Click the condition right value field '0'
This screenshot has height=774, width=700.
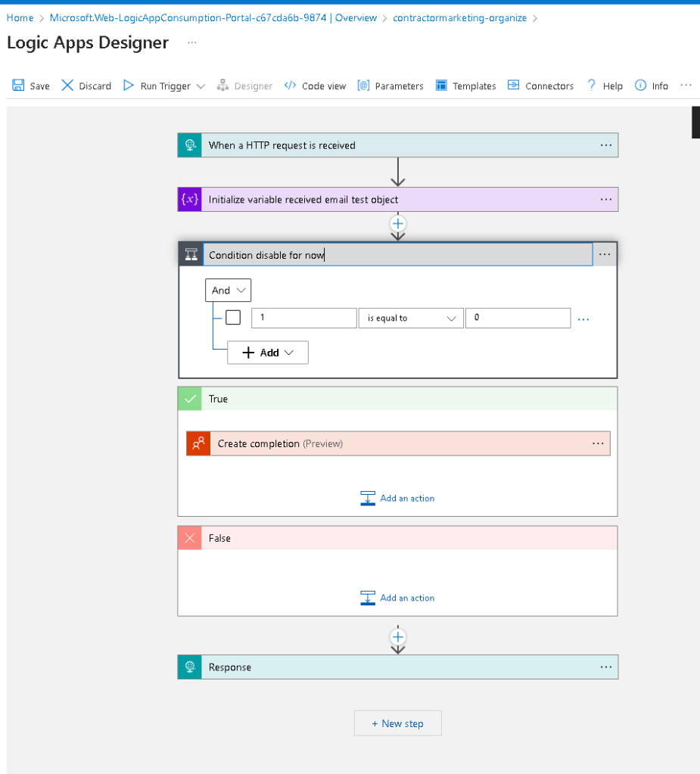518,318
